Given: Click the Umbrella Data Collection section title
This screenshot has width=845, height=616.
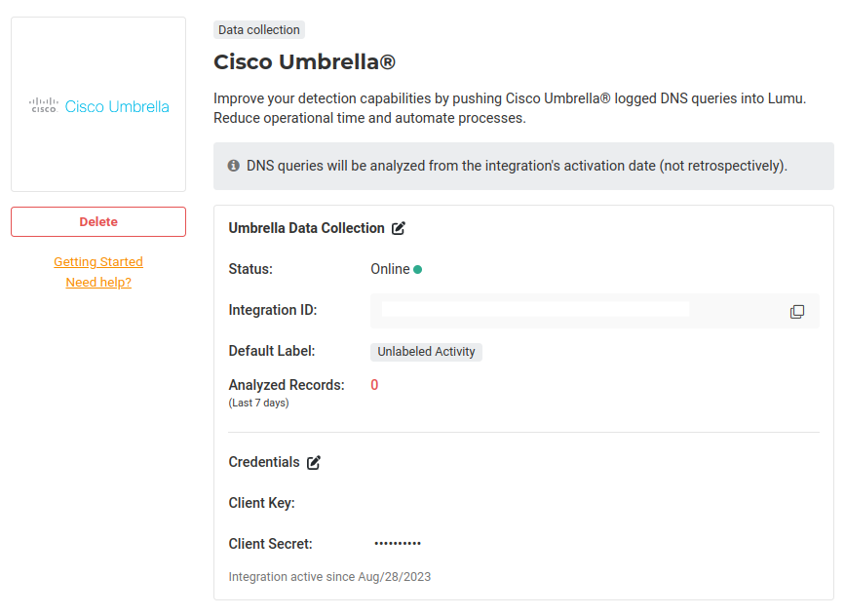Looking at the screenshot, I should [306, 228].
